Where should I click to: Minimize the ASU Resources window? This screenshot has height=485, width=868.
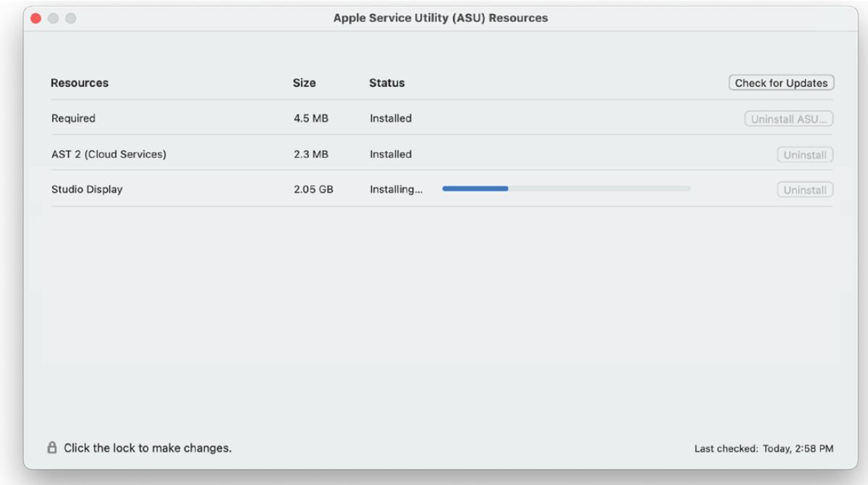pyautogui.click(x=54, y=18)
